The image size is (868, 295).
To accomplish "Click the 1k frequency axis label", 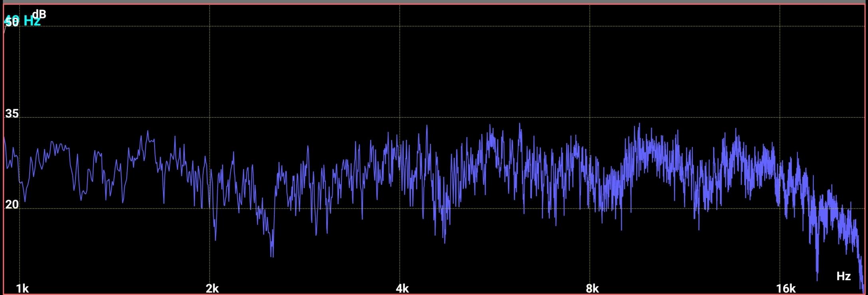I will click(x=22, y=288).
